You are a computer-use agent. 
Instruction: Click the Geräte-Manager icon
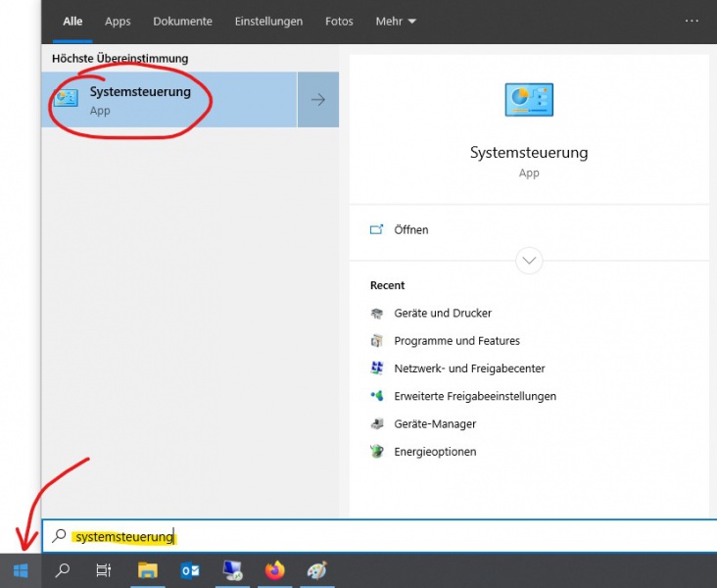click(377, 423)
